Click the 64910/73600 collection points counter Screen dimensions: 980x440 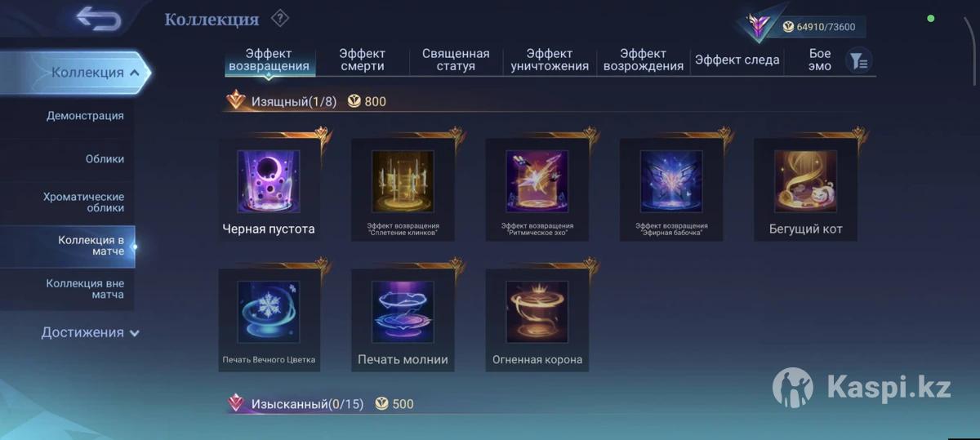coord(819,27)
